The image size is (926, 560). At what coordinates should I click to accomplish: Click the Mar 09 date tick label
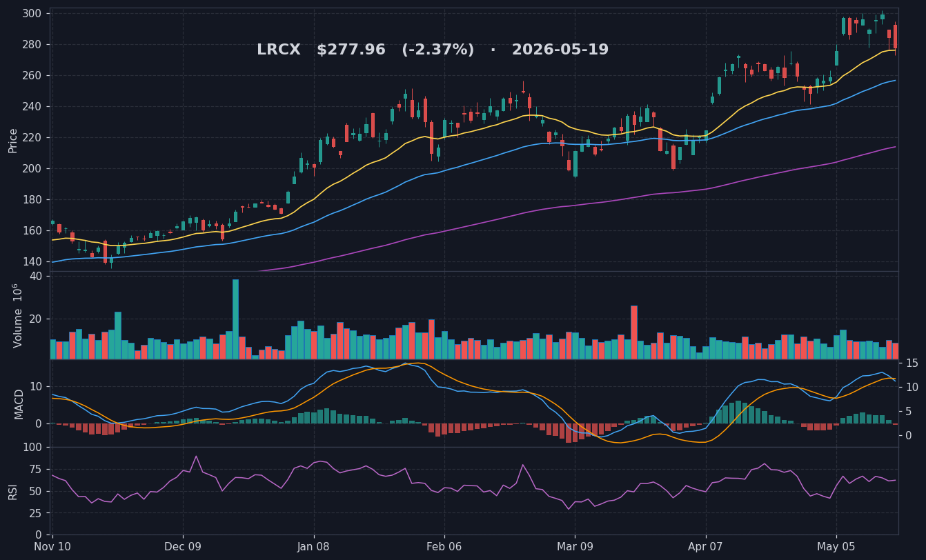[575, 548]
